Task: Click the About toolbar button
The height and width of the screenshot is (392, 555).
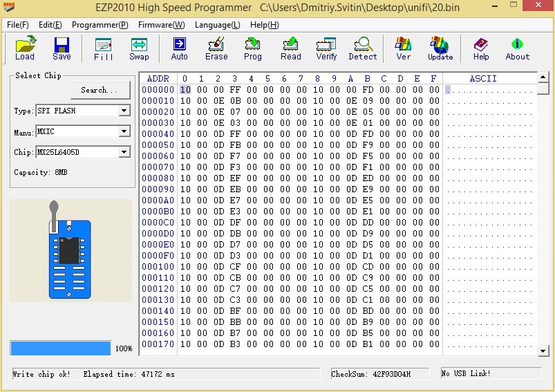Action: (x=517, y=48)
